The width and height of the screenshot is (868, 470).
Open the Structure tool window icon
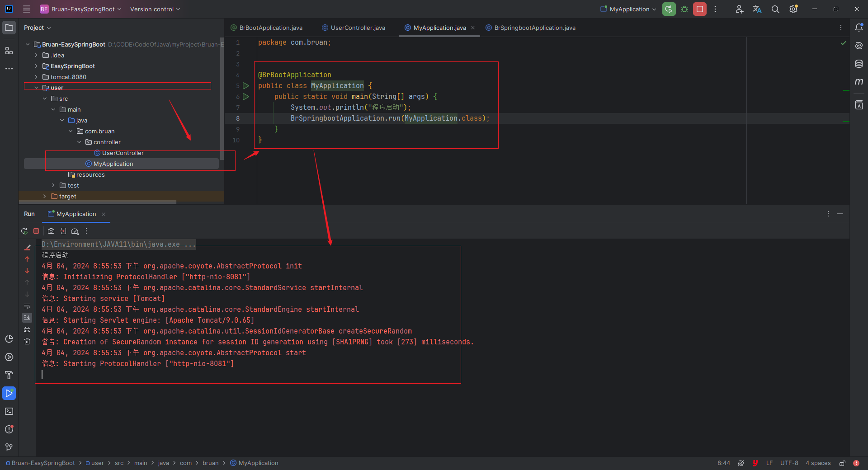tap(9, 51)
